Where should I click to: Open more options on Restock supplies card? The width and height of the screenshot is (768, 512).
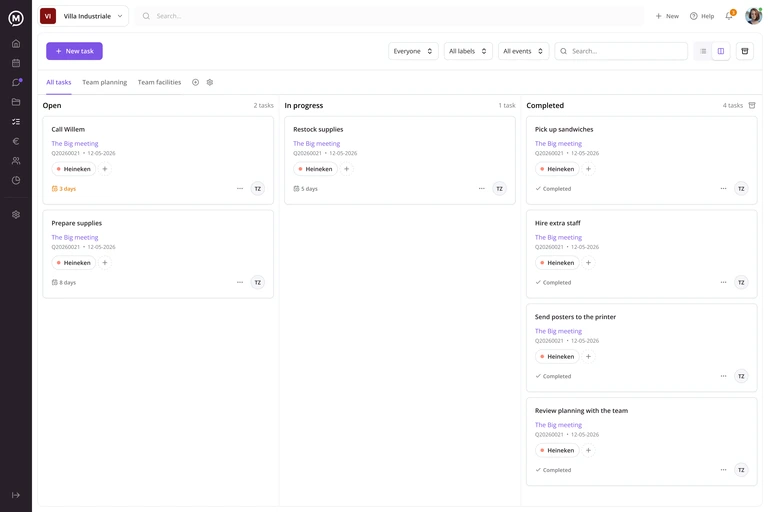[481, 189]
